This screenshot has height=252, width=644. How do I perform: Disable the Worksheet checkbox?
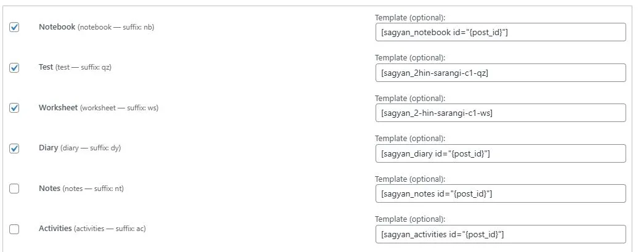[x=14, y=108]
